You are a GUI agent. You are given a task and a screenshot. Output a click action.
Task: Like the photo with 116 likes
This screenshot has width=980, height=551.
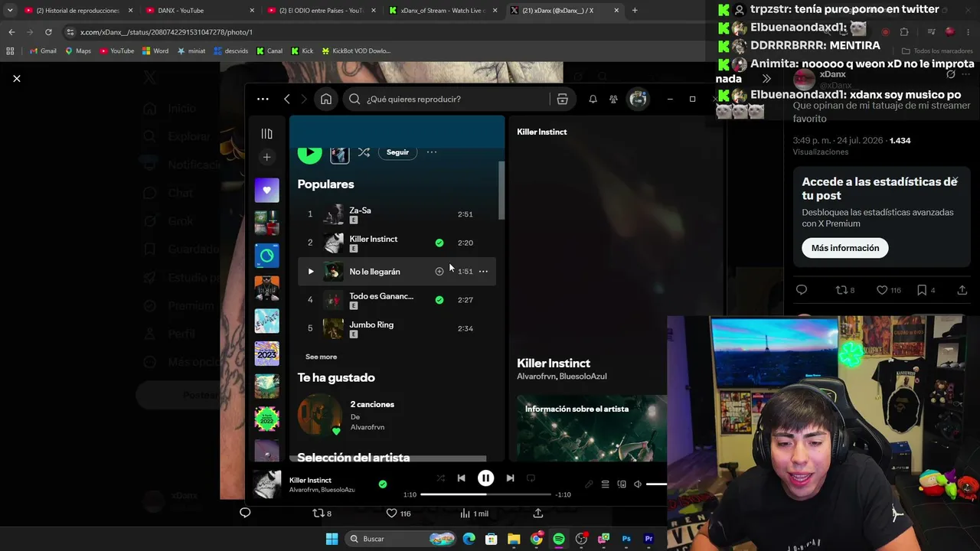point(398,514)
